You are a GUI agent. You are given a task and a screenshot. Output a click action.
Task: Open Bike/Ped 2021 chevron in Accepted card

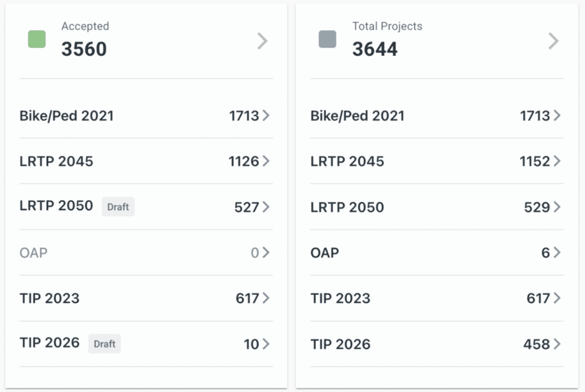[266, 115]
